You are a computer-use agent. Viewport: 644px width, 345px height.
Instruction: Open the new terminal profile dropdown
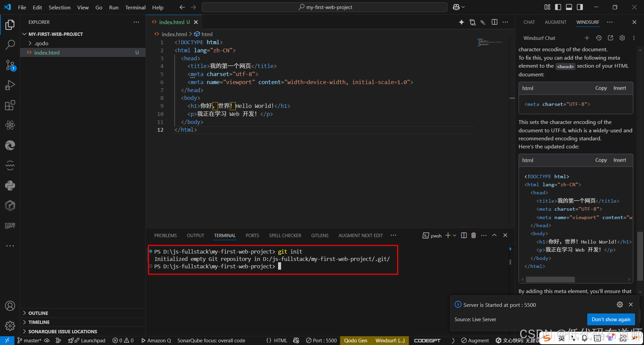tap(454, 235)
